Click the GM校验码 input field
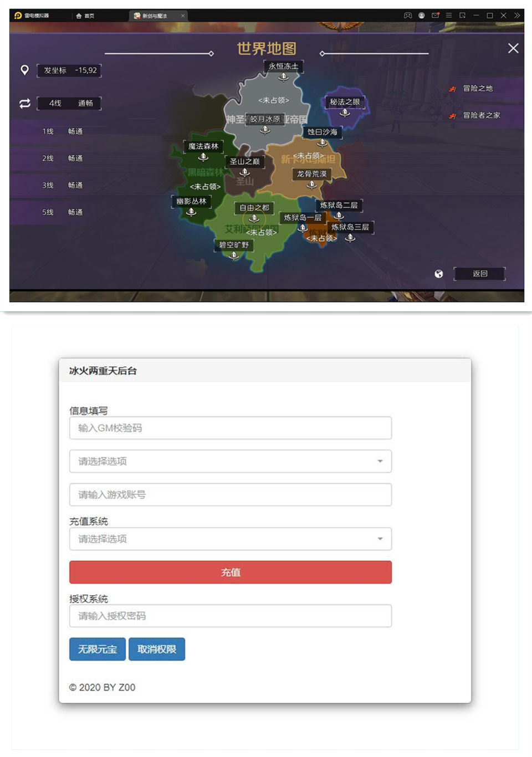 pos(230,428)
